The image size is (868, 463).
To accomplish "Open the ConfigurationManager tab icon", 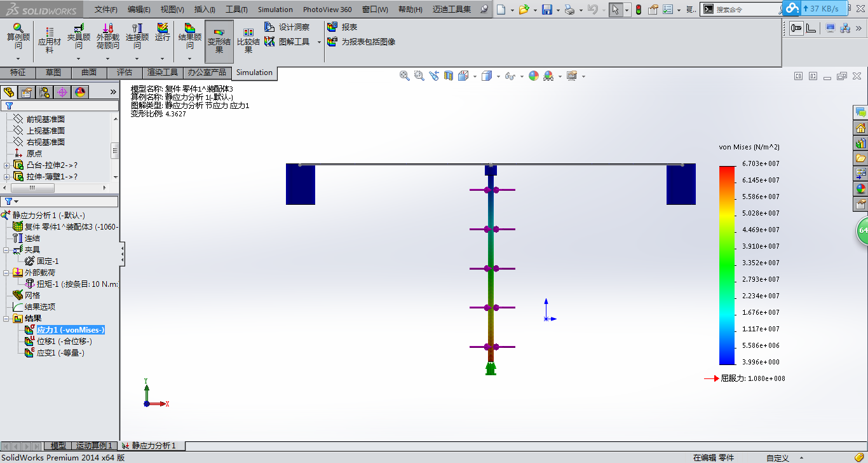I will [x=44, y=92].
